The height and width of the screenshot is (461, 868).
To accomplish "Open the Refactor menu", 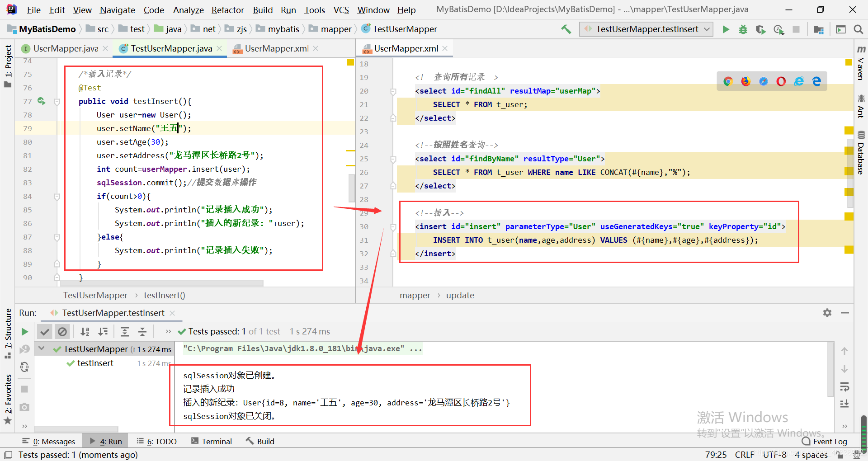I will pos(228,10).
